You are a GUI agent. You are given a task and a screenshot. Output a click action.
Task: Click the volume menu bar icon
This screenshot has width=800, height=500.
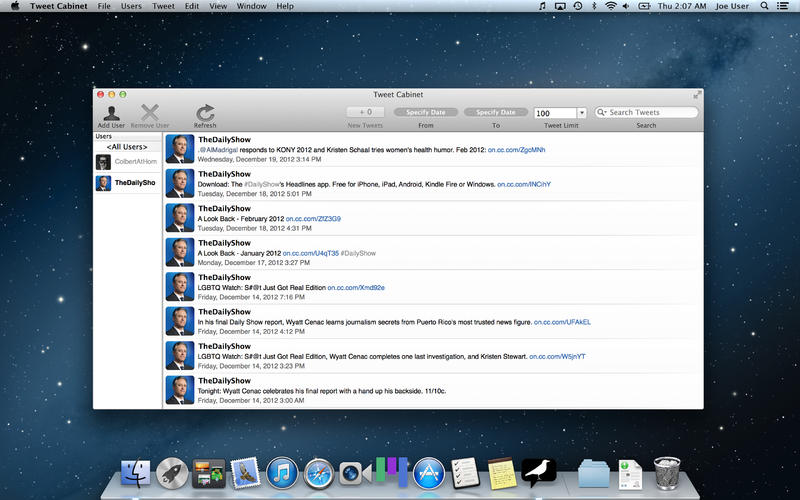626,6
